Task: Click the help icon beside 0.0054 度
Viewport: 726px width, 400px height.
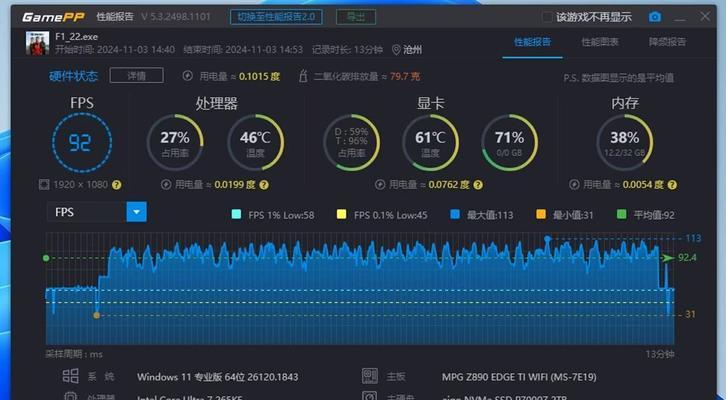Action: (x=672, y=185)
